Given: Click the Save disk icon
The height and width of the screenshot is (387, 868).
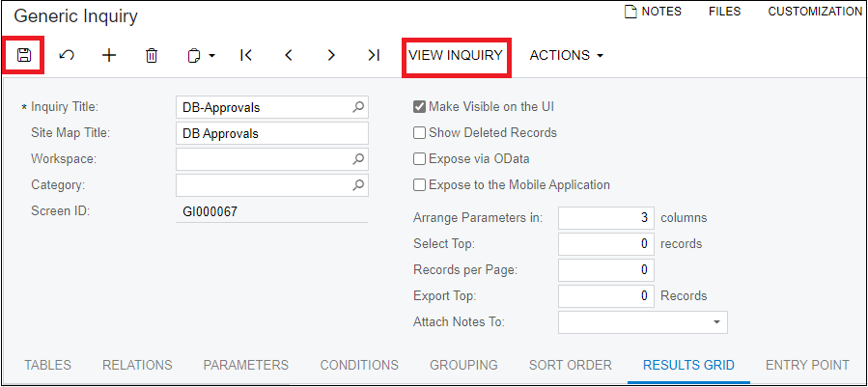Looking at the screenshot, I should [x=23, y=55].
